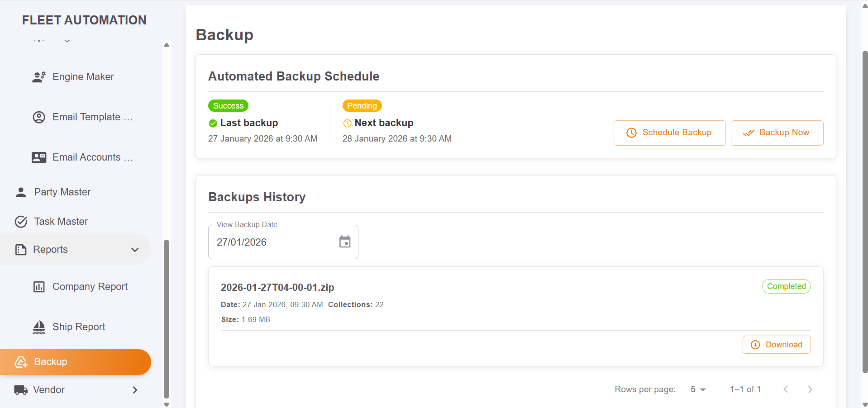Click the Vendor truck icon

(x=20, y=389)
